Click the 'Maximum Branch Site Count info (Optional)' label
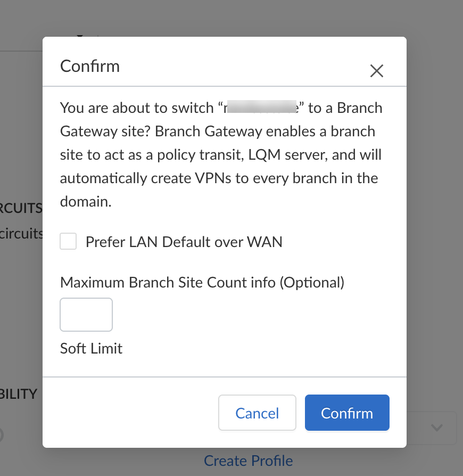Screen dimensions: 463x476 point(202,282)
